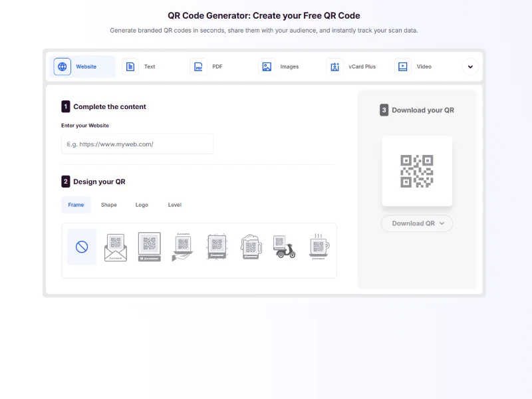Screen dimensions: 532x399
Task: Select the Video play icon
Action: (403, 66)
